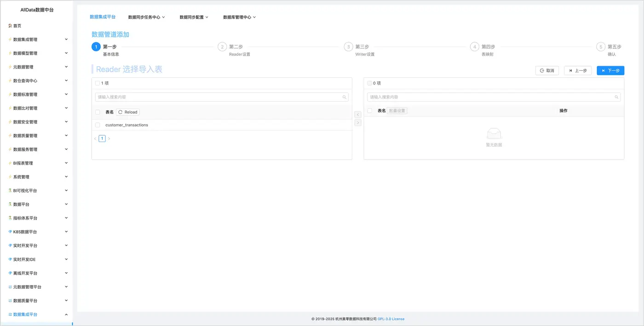Click the search icon in left table search box
Viewport: 644px width, 326px height.
345,97
